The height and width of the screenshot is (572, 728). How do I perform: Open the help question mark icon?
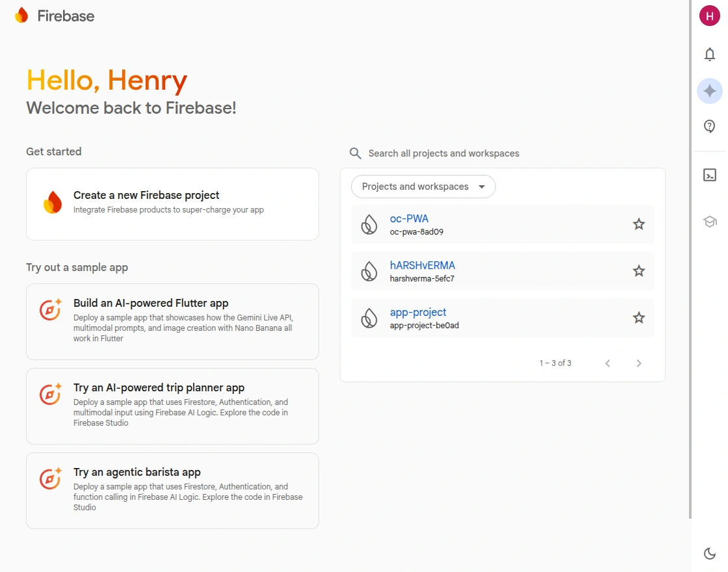(x=709, y=126)
